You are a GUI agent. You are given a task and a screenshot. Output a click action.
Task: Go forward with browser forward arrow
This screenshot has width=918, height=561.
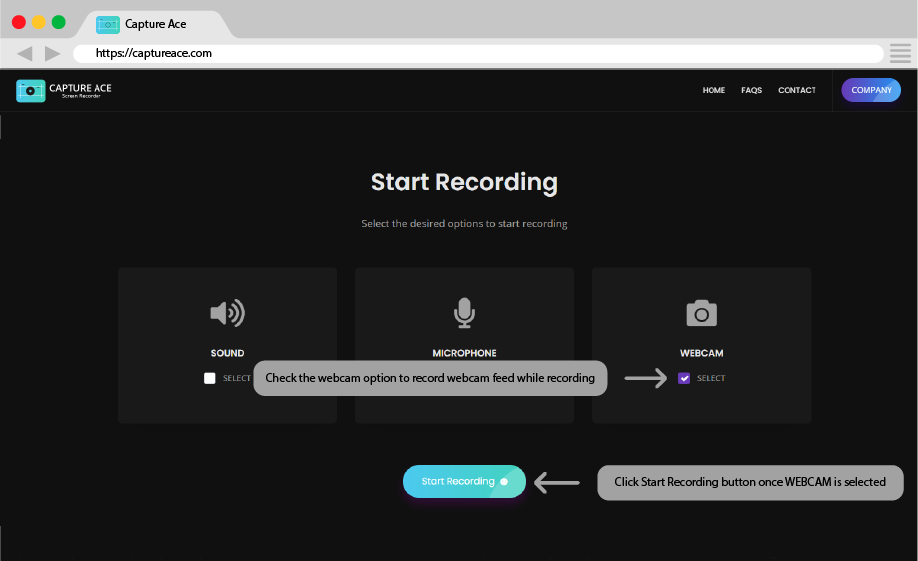point(53,53)
